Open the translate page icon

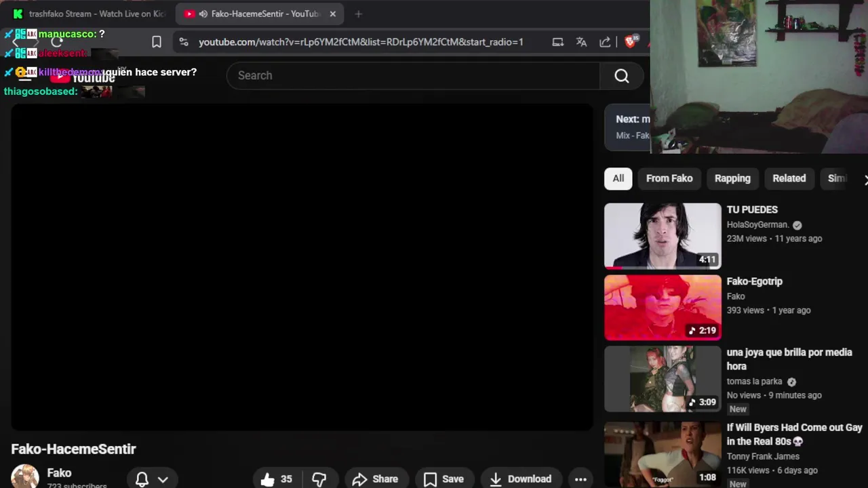pyautogui.click(x=581, y=42)
